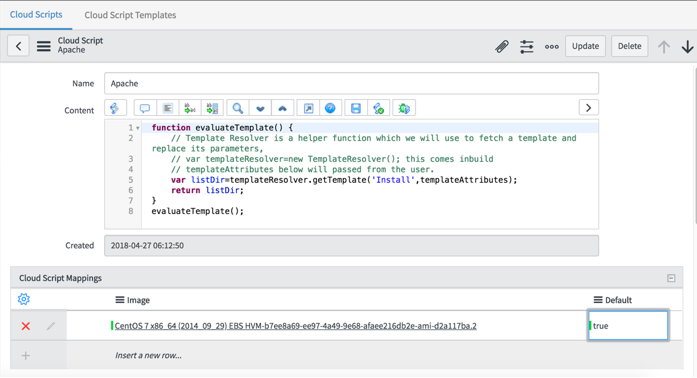The height and width of the screenshot is (378, 697).
Task: Click the page vertical scrollbar
Action: tap(695, 145)
